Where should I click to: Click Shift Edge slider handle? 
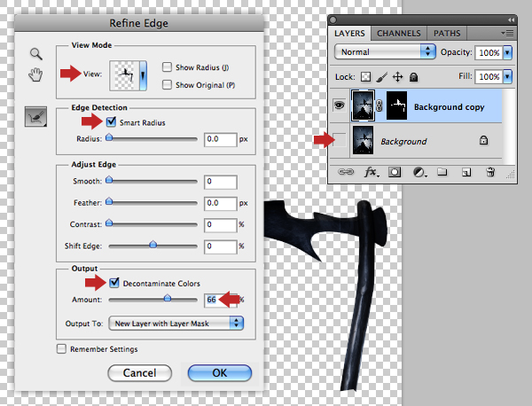coord(153,244)
